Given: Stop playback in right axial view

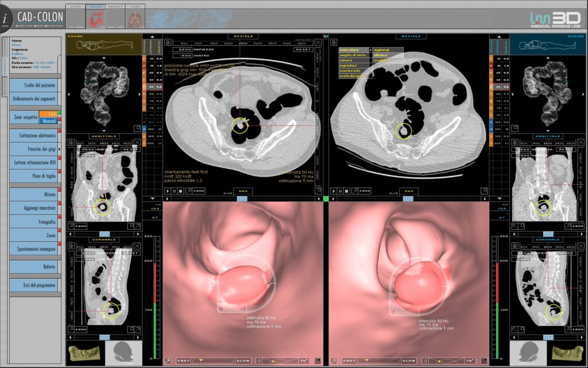Looking at the screenshot, I should (346, 190).
